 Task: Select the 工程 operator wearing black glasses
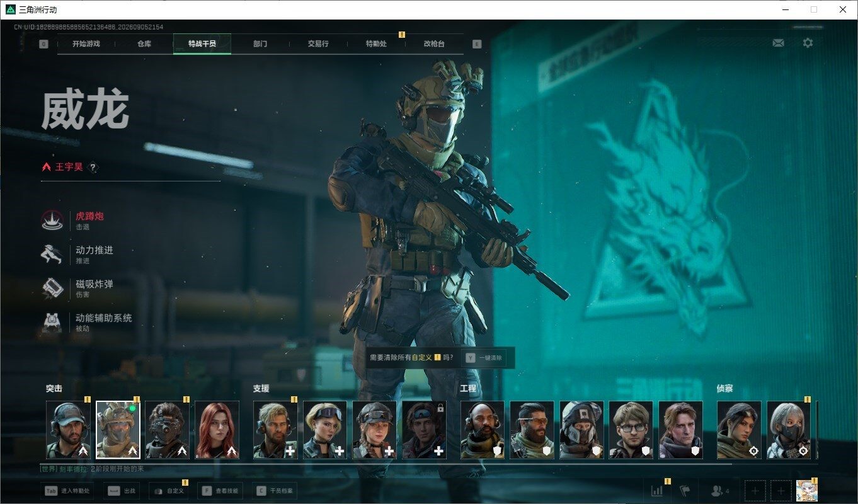click(x=632, y=430)
